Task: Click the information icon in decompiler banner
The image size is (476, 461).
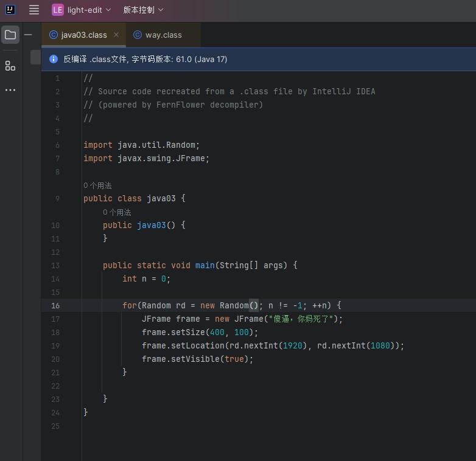Action: [x=53, y=59]
